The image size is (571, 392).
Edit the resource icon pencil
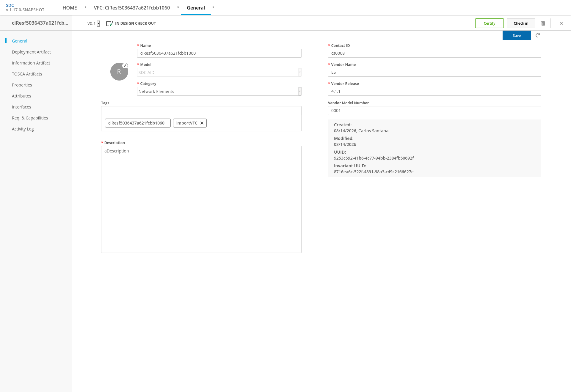(125, 66)
